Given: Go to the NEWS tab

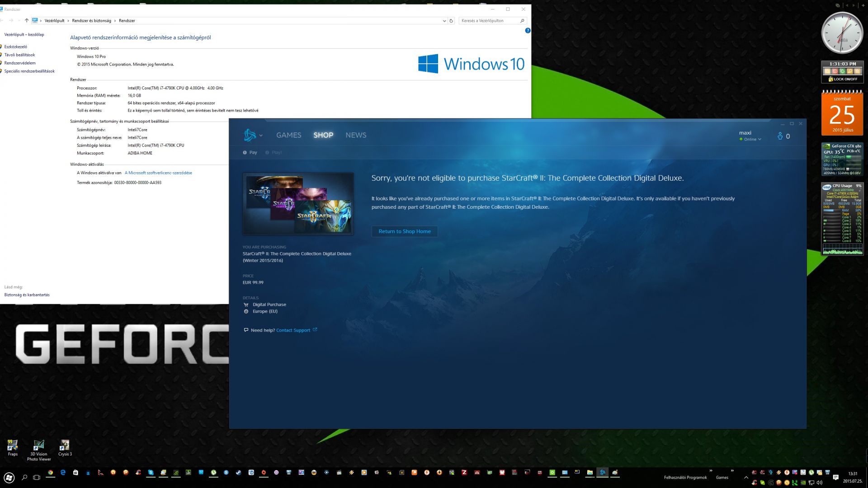Looking at the screenshot, I should pos(356,135).
